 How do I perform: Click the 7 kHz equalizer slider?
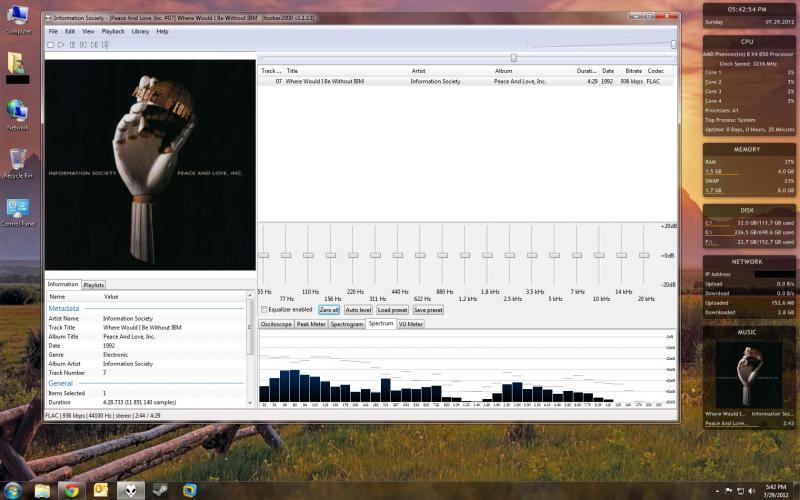click(577, 255)
